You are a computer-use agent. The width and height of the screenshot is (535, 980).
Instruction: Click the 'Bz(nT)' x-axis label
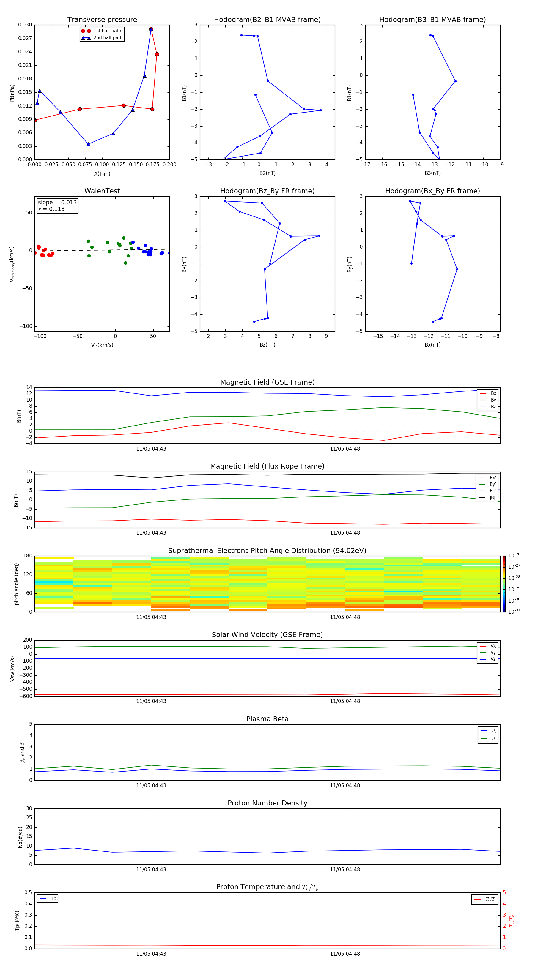click(x=267, y=345)
